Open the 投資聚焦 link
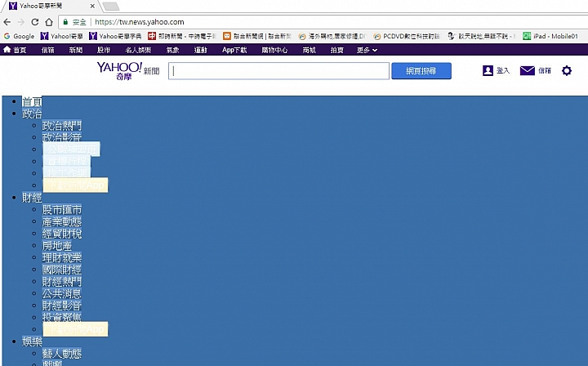 coord(62,317)
